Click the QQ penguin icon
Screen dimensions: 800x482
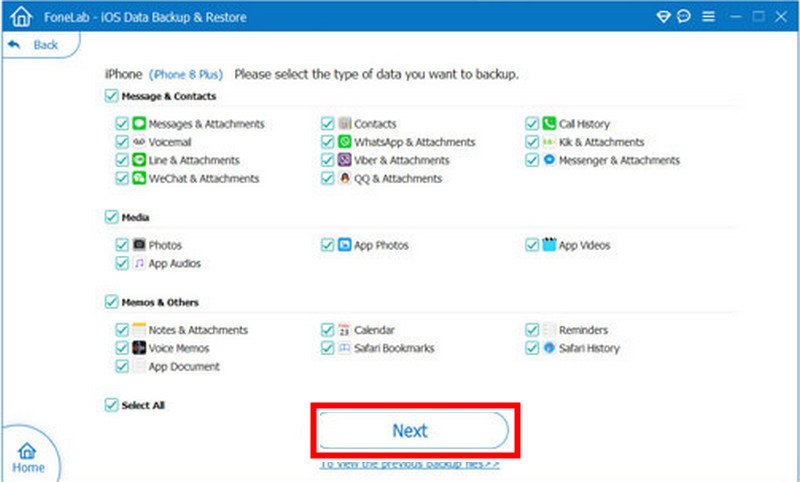point(345,178)
